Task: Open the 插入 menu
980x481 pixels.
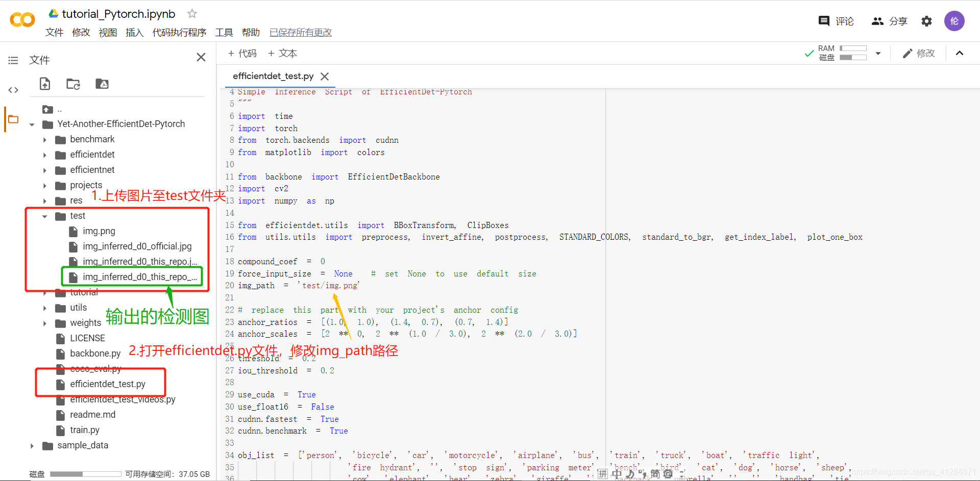Action: pos(134,33)
